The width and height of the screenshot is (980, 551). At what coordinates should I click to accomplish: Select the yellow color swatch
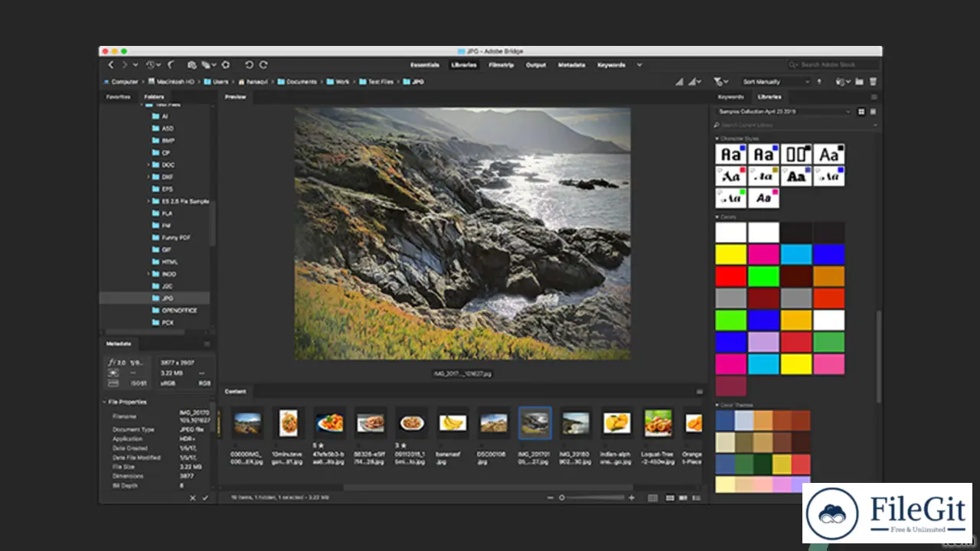[x=730, y=254]
